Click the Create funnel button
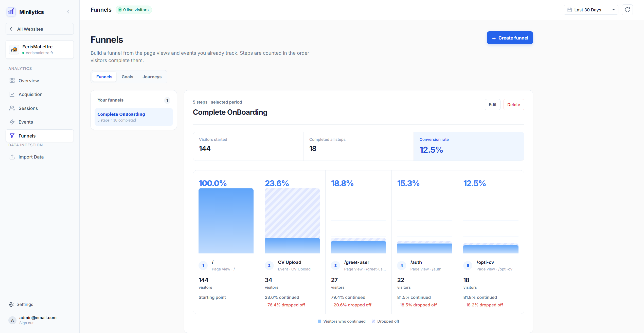644x333 pixels. click(510, 38)
